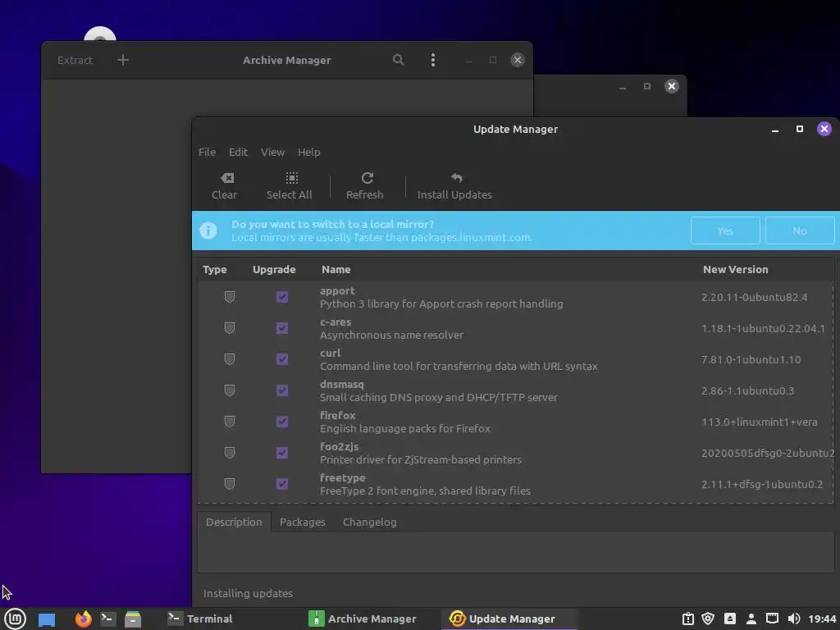840x630 pixels.
Task: Switch to the Description tab
Action: tap(234, 522)
